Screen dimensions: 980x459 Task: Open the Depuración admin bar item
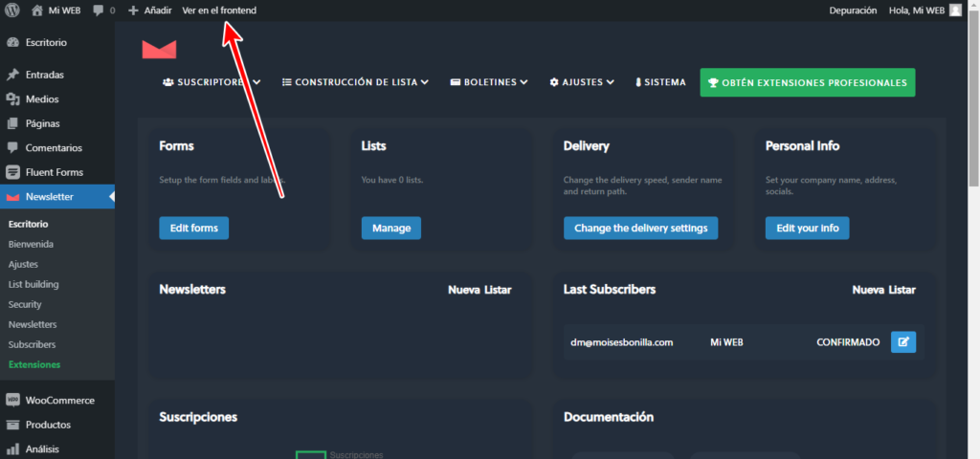(x=853, y=11)
